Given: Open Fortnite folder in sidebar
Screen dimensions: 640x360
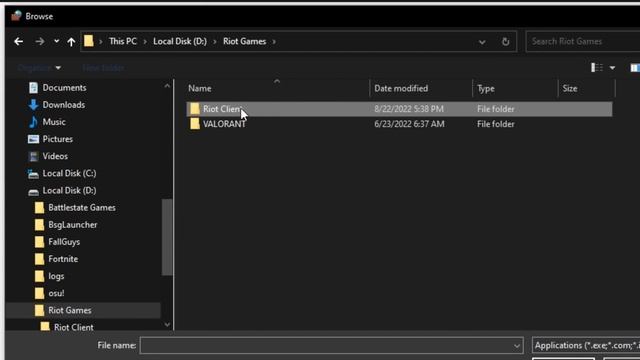Looking at the screenshot, I should [63, 259].
